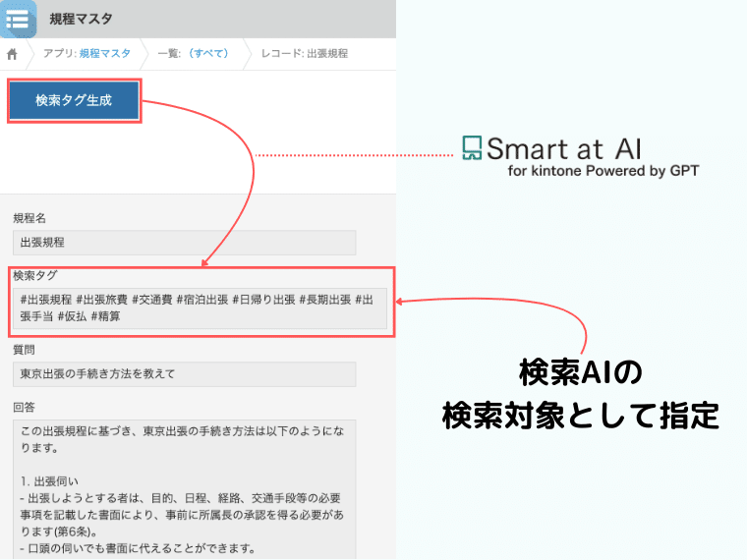Click the 検索タグ field with hashtags
Screen dimensions: 747x560
[200, 308]
